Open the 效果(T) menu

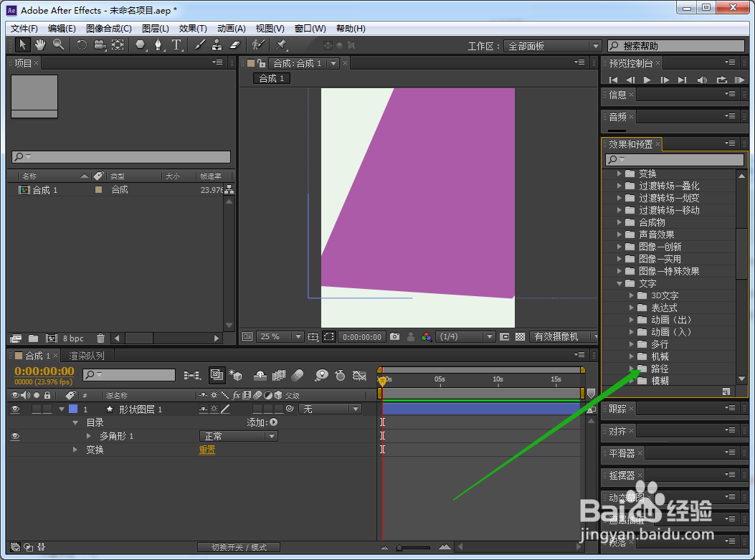(x=193, y=29)
